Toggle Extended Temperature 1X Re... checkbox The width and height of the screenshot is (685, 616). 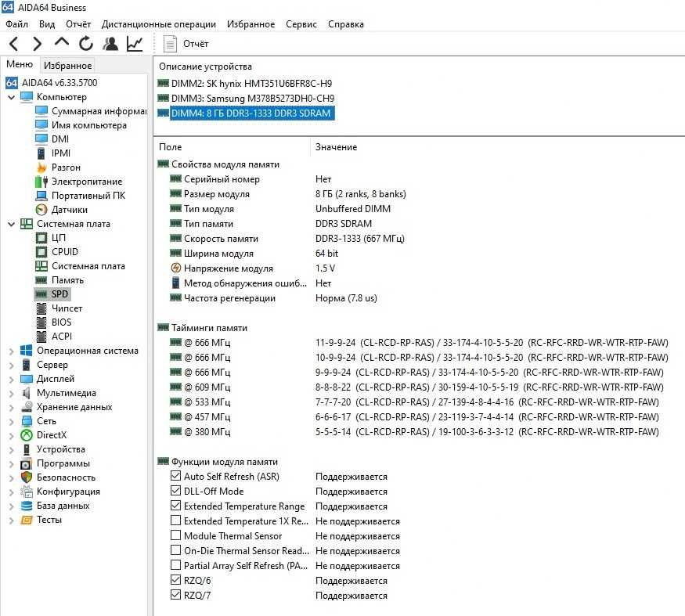[175, 521]
